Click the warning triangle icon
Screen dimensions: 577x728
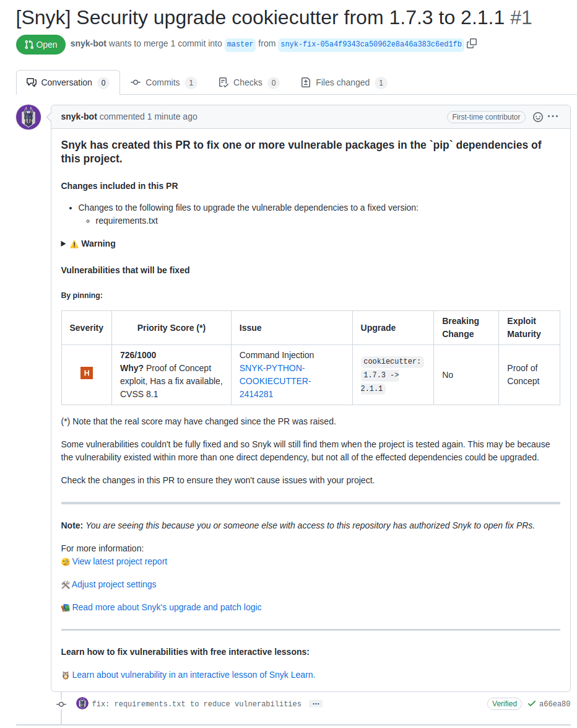(74, 243)
